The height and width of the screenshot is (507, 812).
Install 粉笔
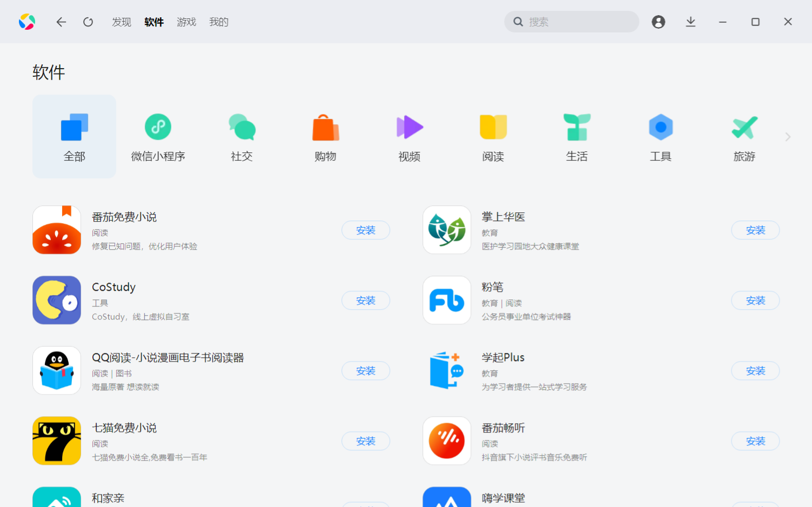click(755, 301)
